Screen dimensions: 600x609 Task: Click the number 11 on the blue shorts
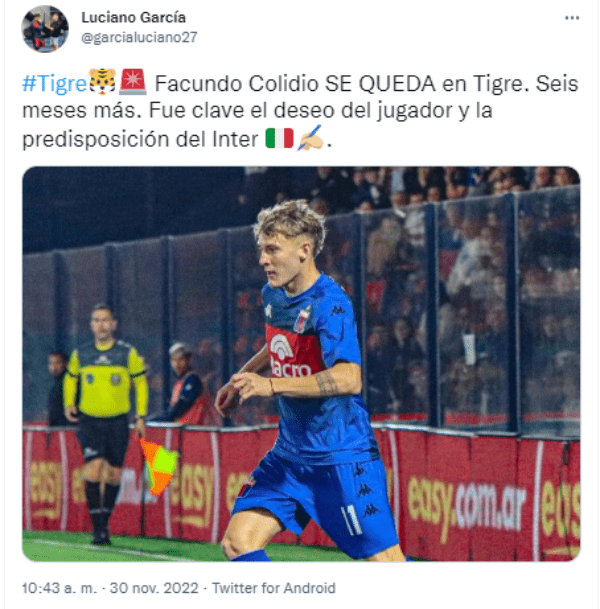351,520
